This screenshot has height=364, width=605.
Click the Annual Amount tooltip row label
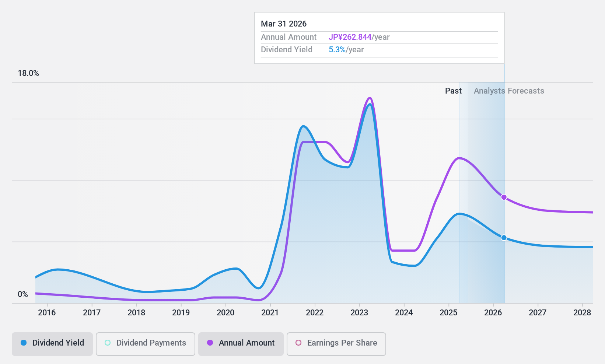point(288,37)
